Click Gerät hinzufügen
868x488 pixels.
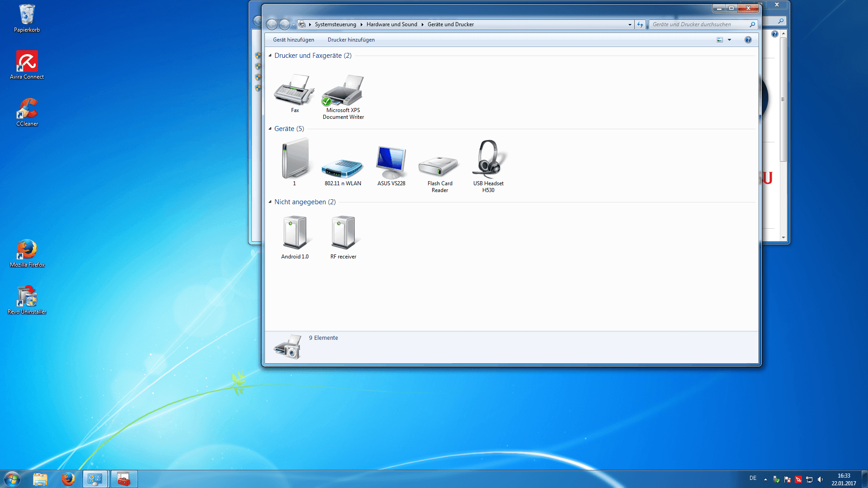click(x=293, y=40)
